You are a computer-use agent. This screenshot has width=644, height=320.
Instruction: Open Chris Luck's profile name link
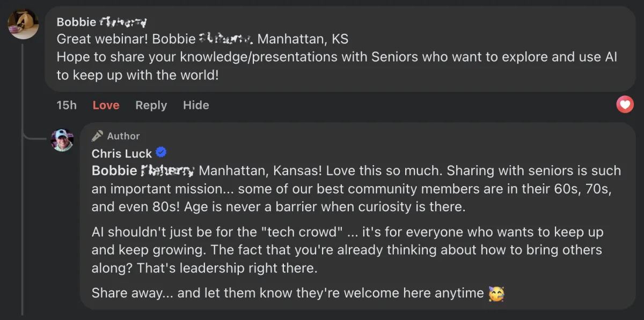click(122, 154)
